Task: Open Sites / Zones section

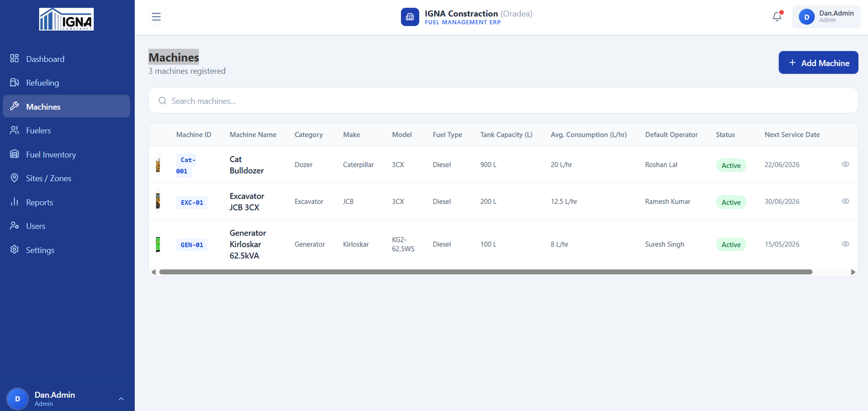Action: (66, 178)
